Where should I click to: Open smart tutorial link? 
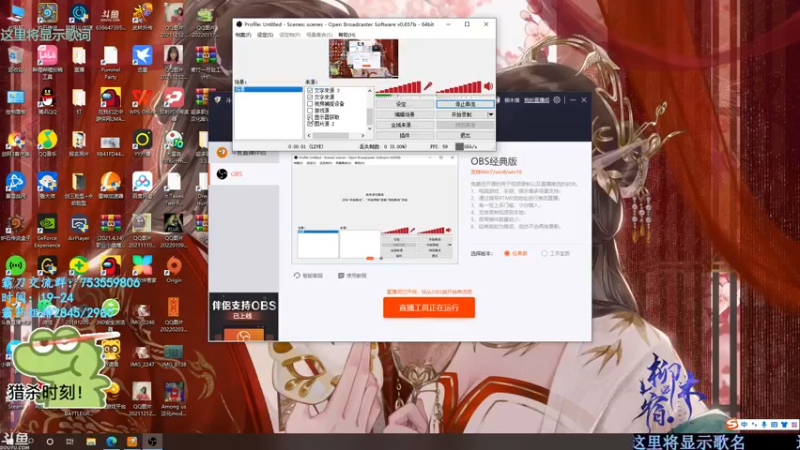pos(308,276)
